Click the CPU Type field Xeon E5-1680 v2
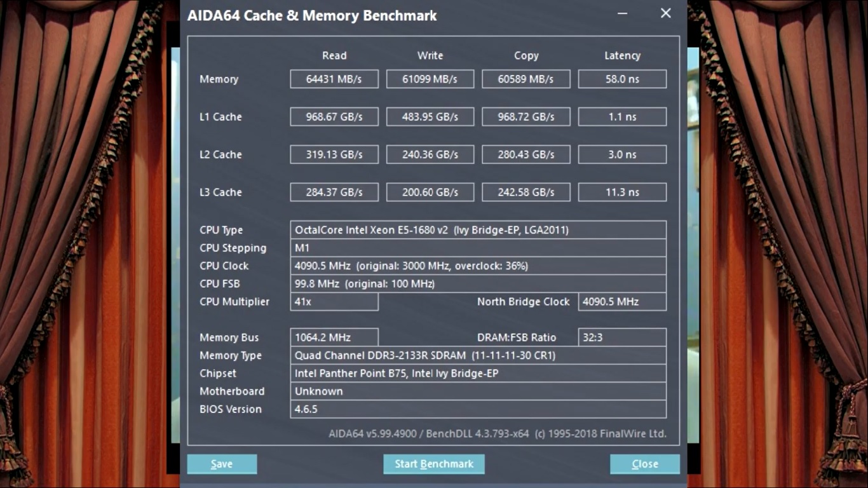 pyautogui.click(x=478, y=230)
